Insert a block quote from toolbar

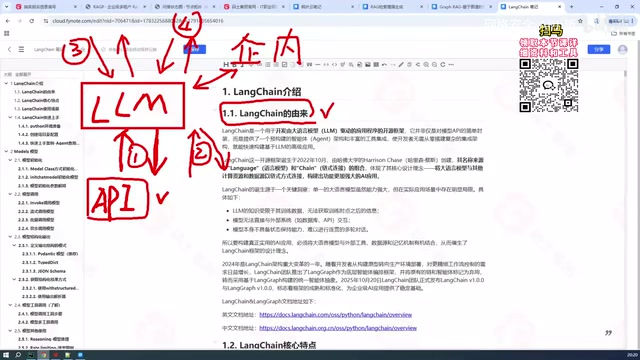tap(309, 64)
